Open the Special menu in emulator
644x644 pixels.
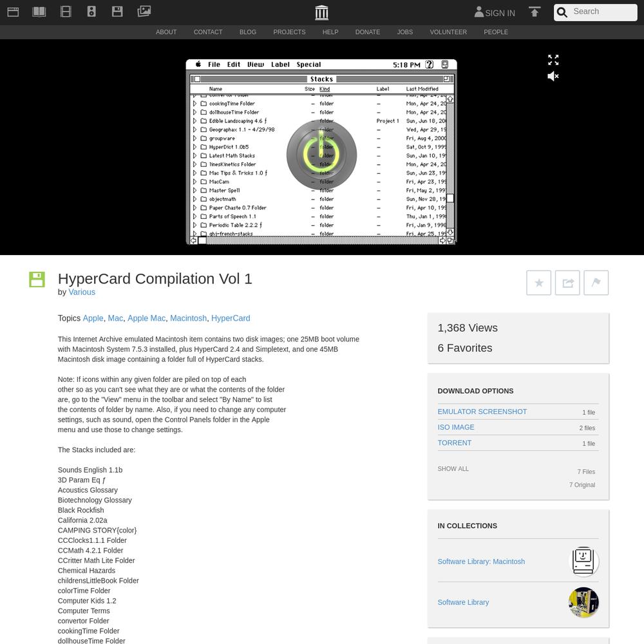coord(309,64)
